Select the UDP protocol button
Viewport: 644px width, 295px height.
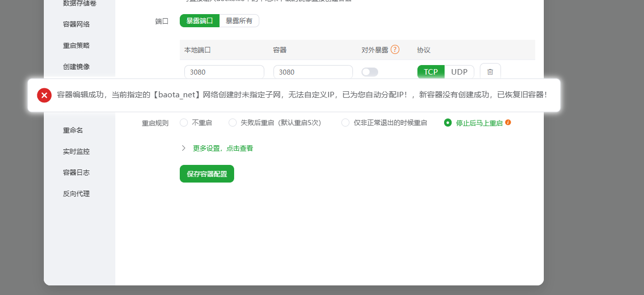[x=459, y=72]
